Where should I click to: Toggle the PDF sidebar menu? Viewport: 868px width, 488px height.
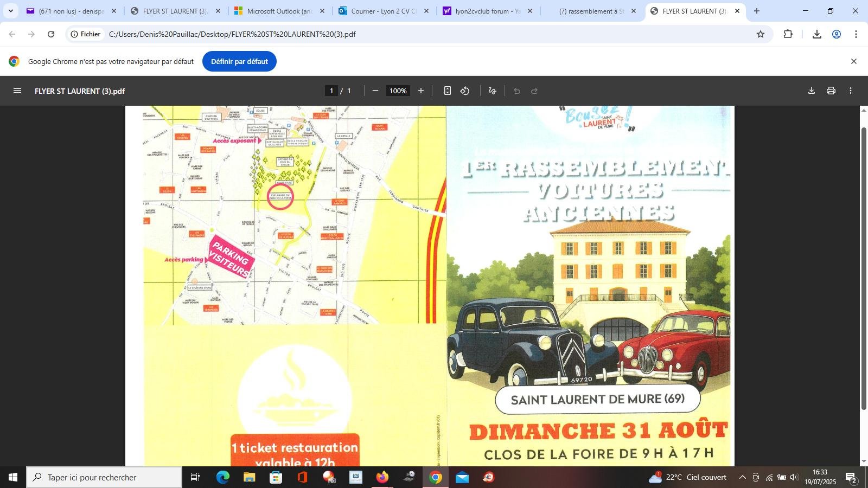[17, 91]
